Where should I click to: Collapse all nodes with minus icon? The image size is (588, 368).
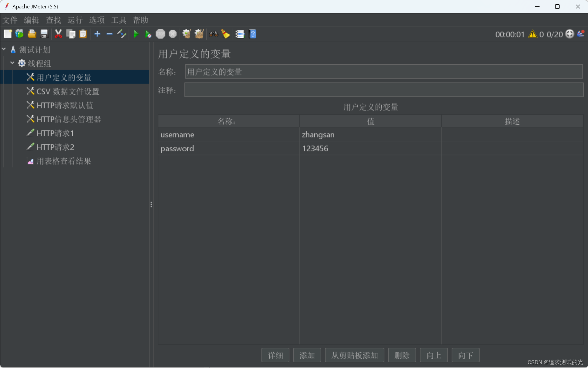pyautogui.click(x=109, y=34)
